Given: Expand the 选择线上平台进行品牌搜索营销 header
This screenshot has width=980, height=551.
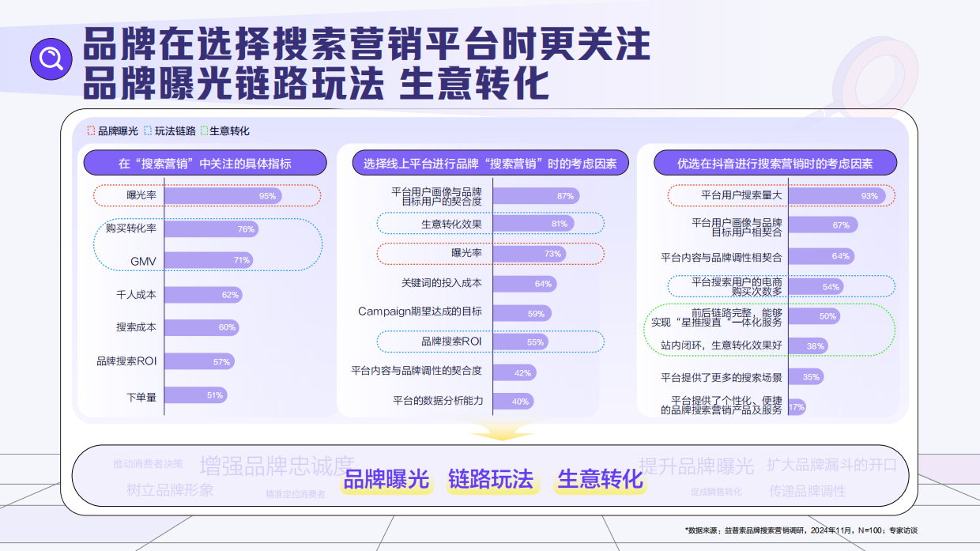Looking at the screenshot, I should [x=491, y=162].
